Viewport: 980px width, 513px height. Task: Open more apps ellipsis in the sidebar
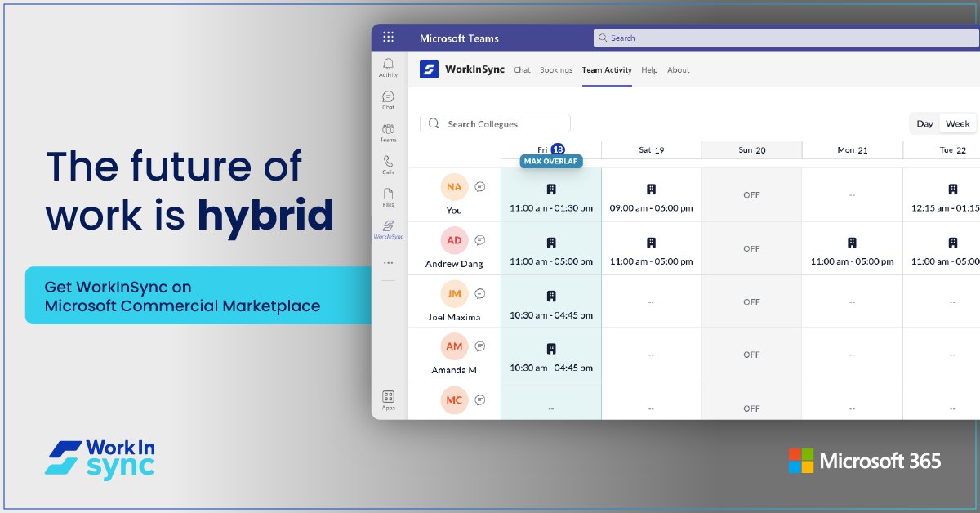[388, 263]
